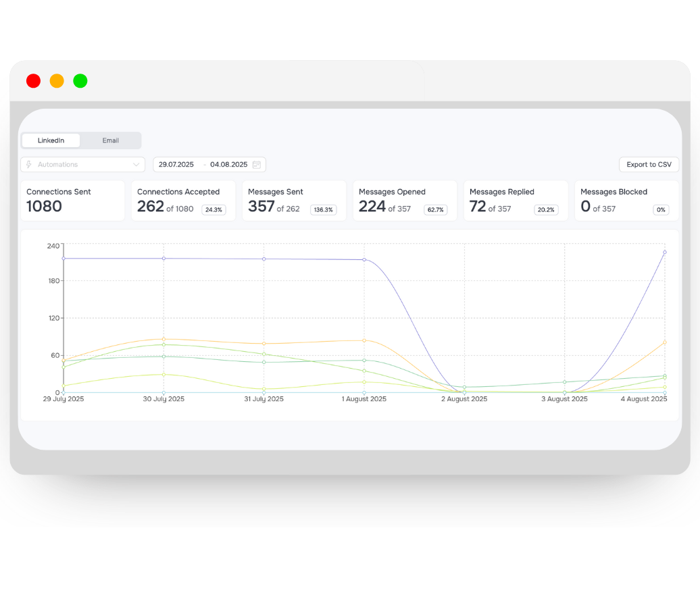This screenshot has height=605, width=700.
Task: Click the 24.3% badge in Connections Accepted
Action: (x=214, y=210)
